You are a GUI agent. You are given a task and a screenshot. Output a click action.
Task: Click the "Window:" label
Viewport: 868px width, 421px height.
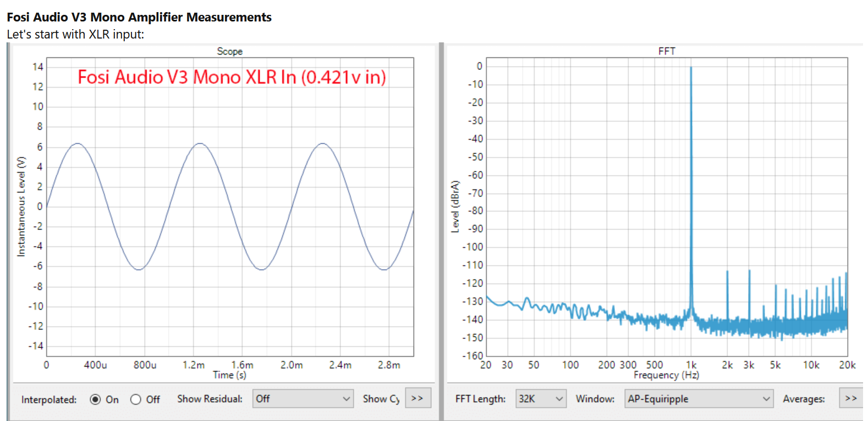click(x=595, y=399)
